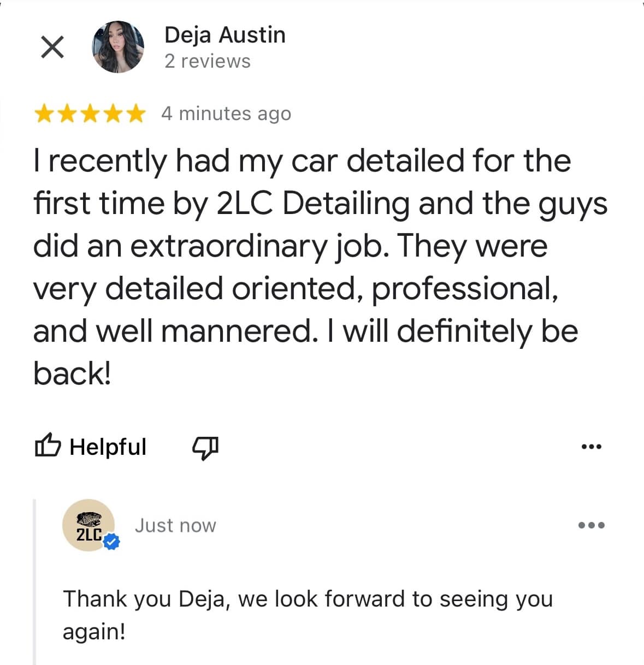Open the "2 reviews" reviewer link
This screenshot has width=644, height=665.
(208, 61)
